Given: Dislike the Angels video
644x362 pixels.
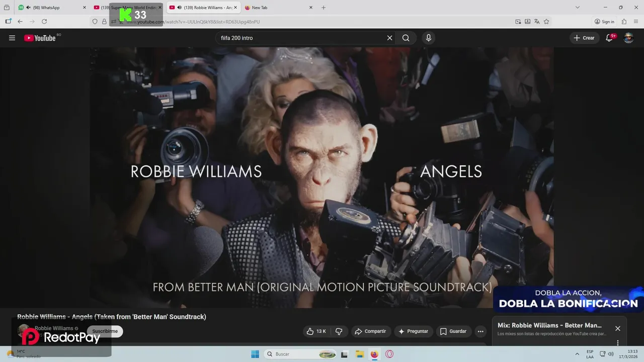Looking at the screenshot, I should coord(339,331).
